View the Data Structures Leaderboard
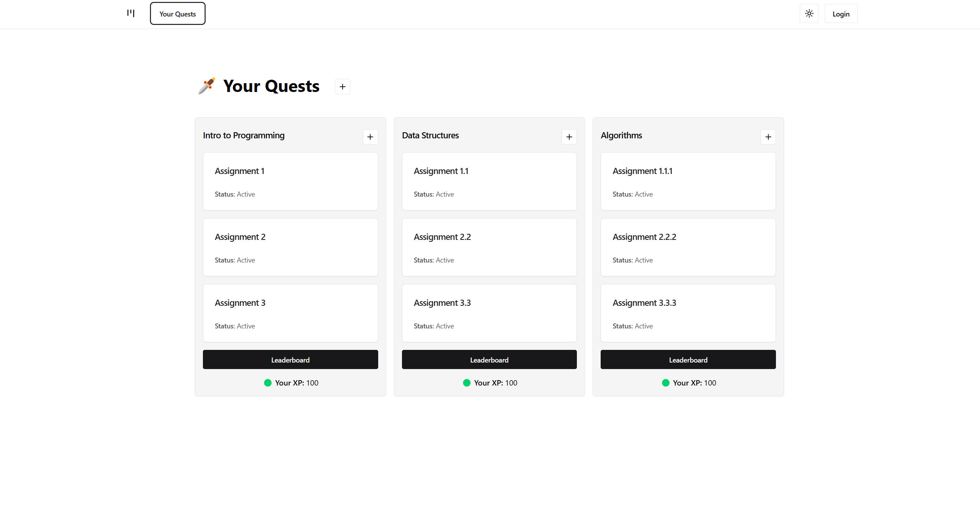The image size is (980, 507). coord(489,359)
